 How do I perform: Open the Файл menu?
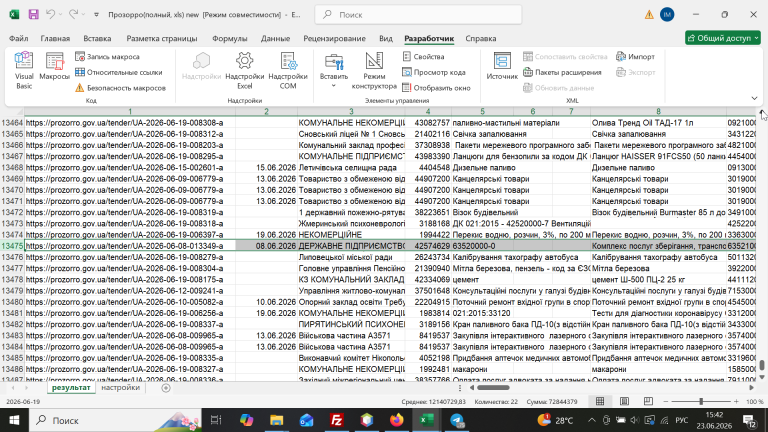(x=19, y=38)
